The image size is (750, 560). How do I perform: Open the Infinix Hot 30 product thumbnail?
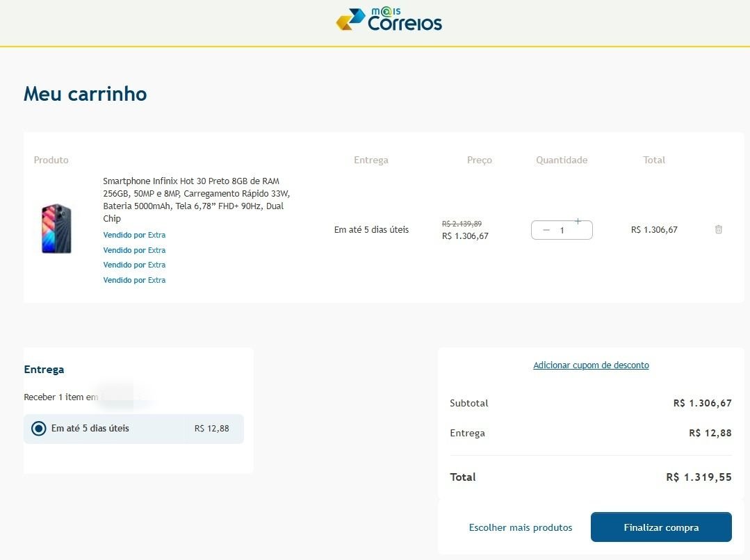point(56,229)
